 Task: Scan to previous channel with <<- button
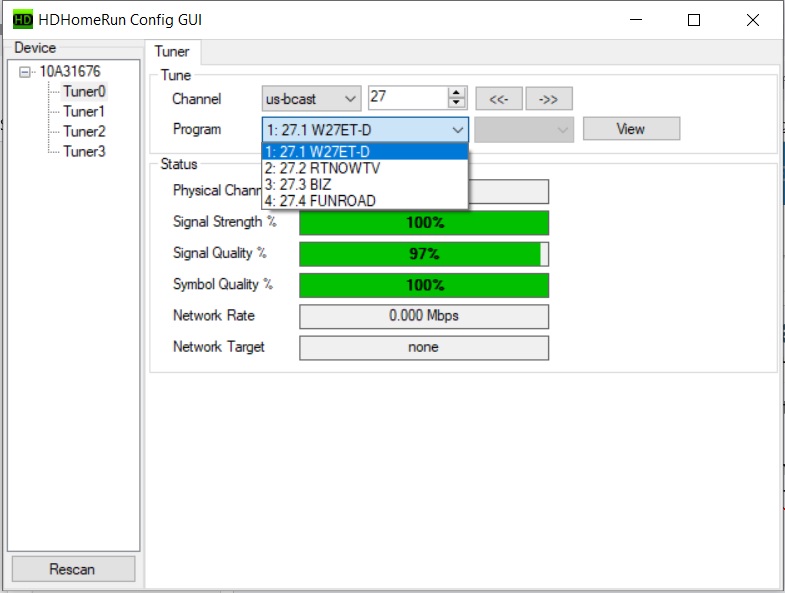[499, 99]
